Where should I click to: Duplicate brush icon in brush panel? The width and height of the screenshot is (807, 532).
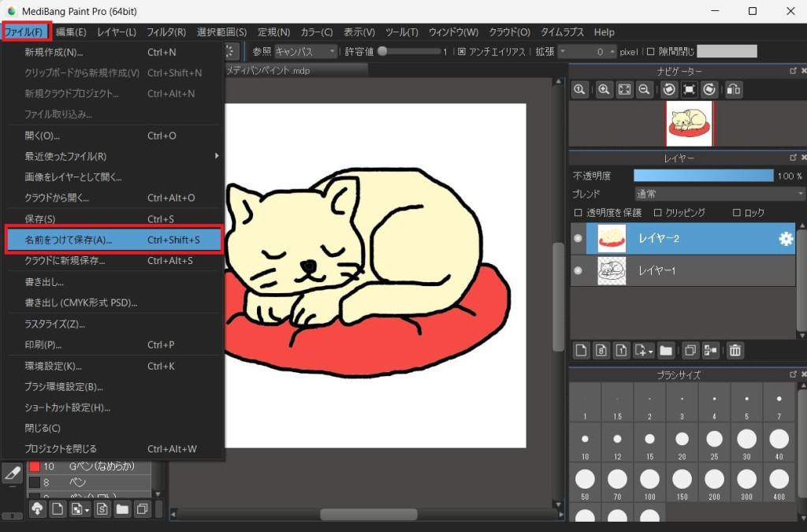pos(142,509)
